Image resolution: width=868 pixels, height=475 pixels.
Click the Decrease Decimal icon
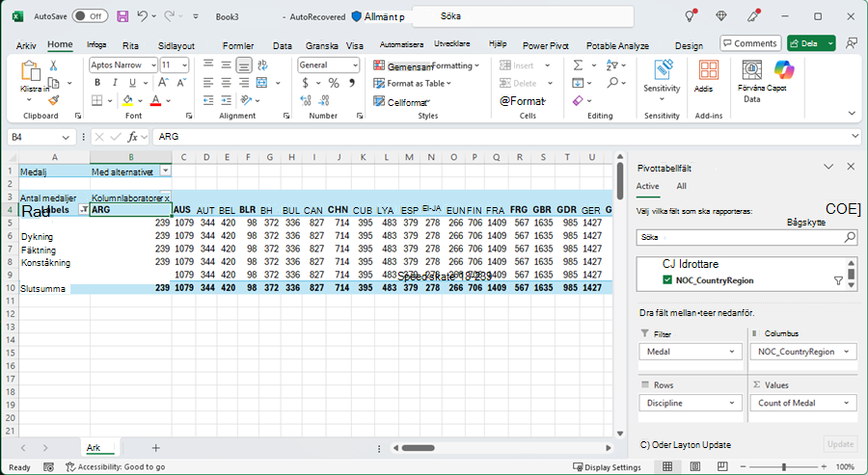point(324,100)
